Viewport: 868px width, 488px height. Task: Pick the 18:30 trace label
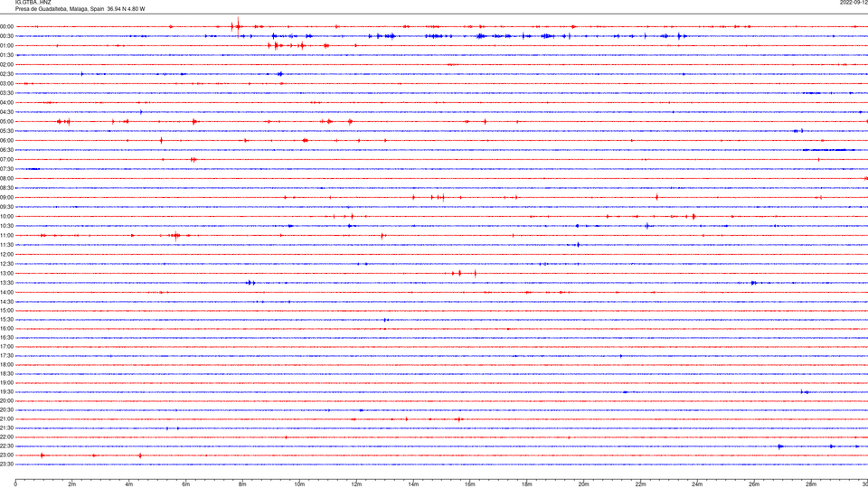pos(7,373)
